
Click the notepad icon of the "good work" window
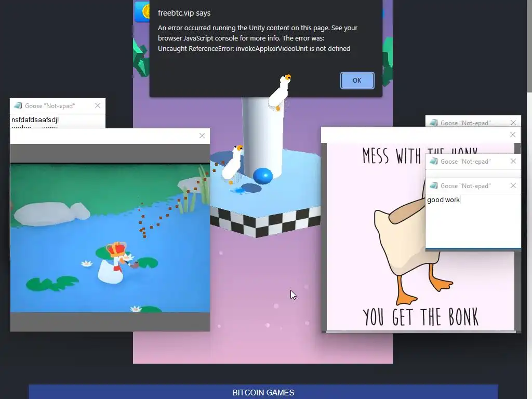coord(434,185)
